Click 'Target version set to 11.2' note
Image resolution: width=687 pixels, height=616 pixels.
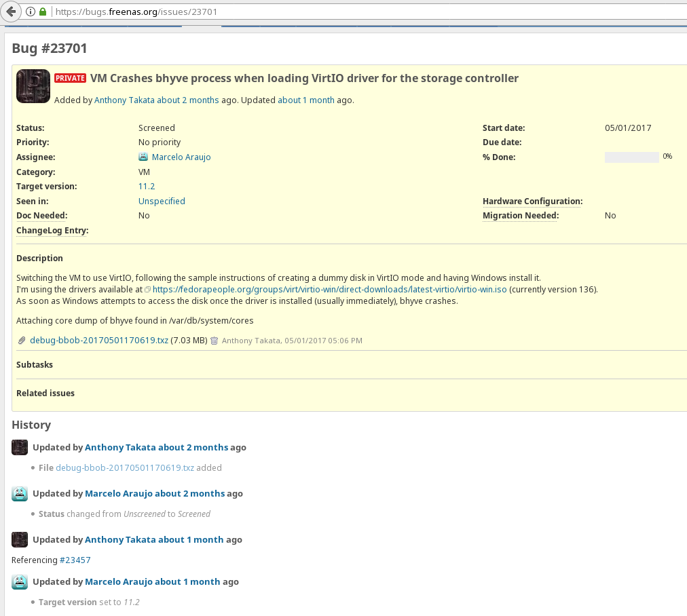[89, 602]
